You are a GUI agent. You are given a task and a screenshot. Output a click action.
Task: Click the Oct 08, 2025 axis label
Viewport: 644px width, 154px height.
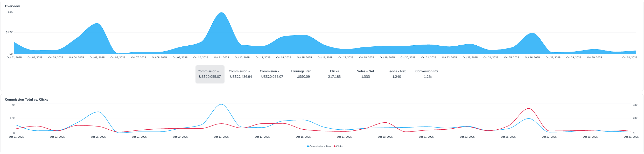click(x=159, y=58)
